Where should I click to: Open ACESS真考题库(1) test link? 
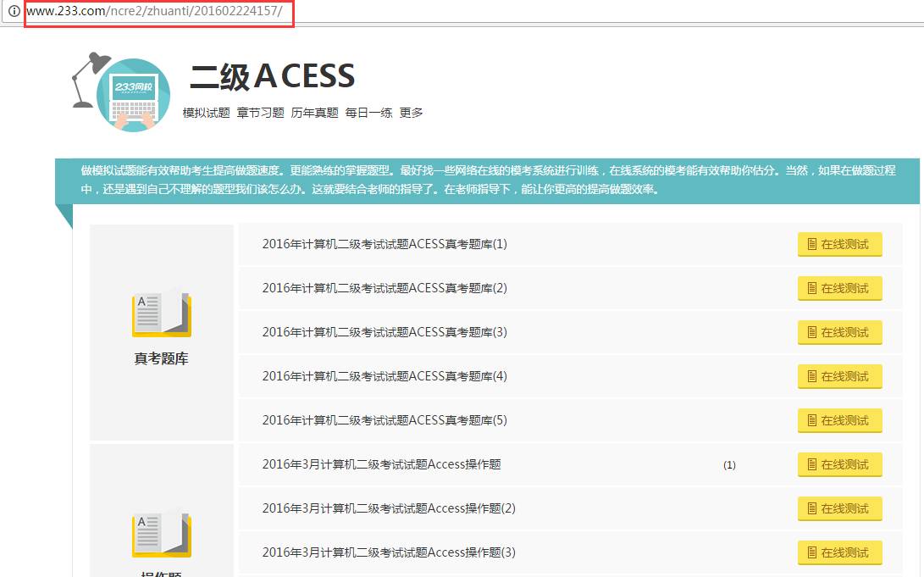[x=385, y=244]
